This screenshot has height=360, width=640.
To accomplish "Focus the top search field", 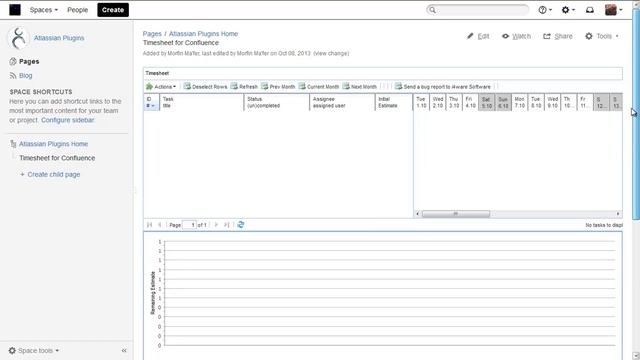I will pos(478,10).
